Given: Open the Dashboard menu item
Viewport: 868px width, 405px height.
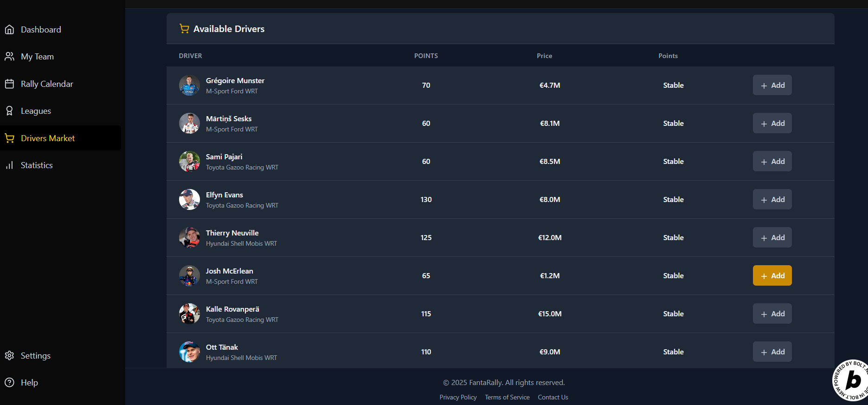Looking at the screenshot, I should (60, 30).
